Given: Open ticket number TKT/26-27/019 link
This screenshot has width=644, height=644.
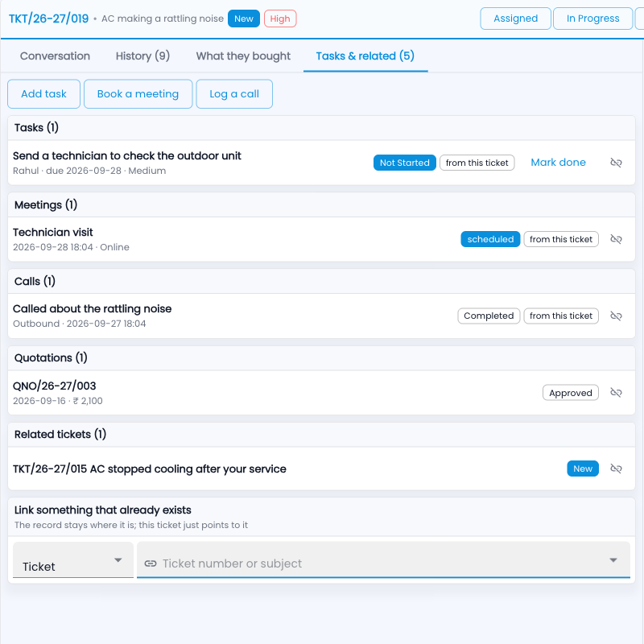Looking at the screenshot, I should point(49,19).
